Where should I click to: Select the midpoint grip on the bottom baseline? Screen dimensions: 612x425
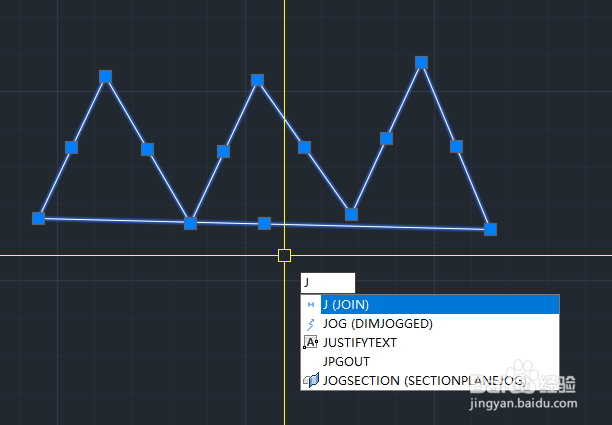click(x=264, y=224)
